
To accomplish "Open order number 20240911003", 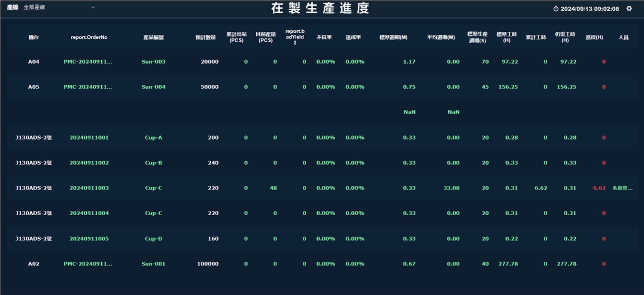I will 89,188.
